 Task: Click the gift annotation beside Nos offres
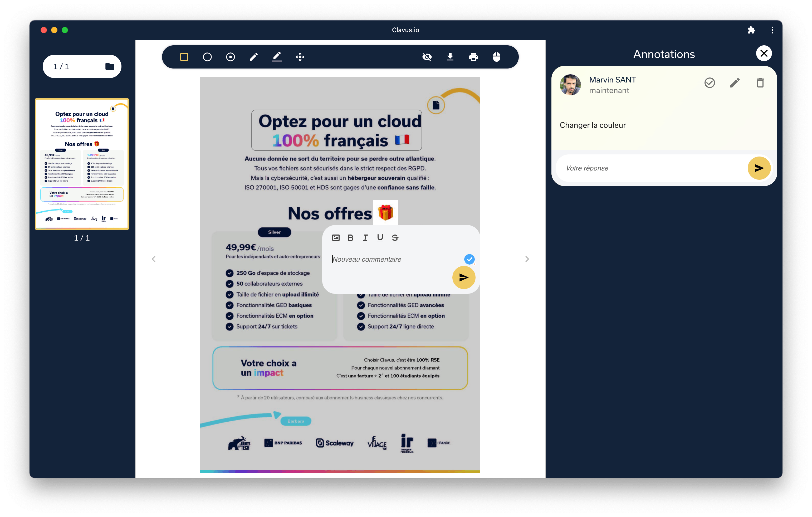coord(385,212)
